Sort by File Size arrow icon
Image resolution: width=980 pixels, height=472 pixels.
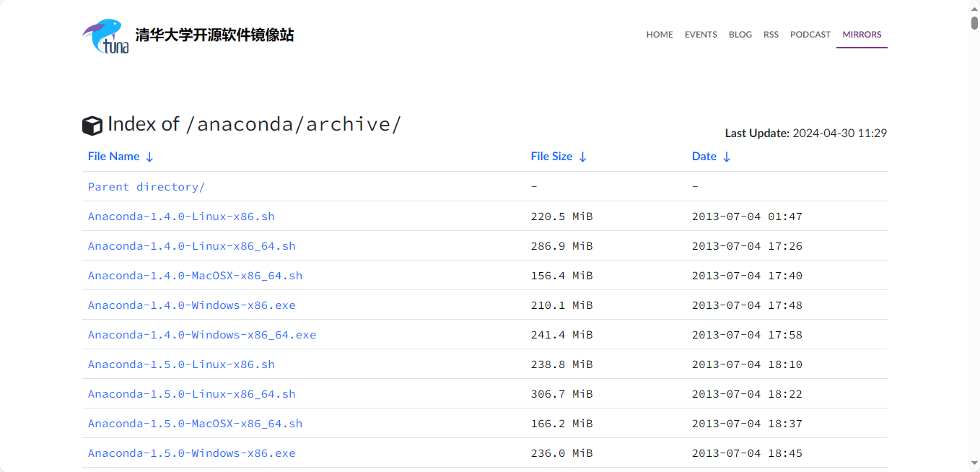(x=582, y=157)
